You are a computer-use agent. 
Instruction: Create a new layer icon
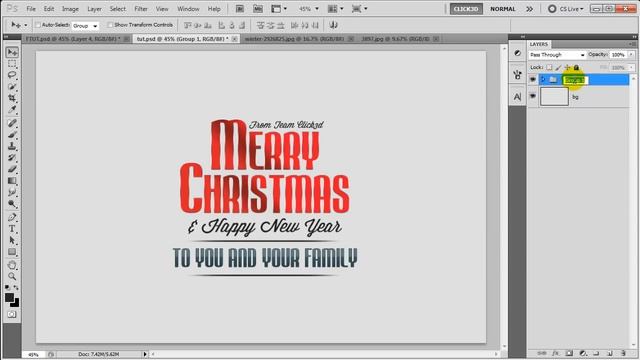610,353
